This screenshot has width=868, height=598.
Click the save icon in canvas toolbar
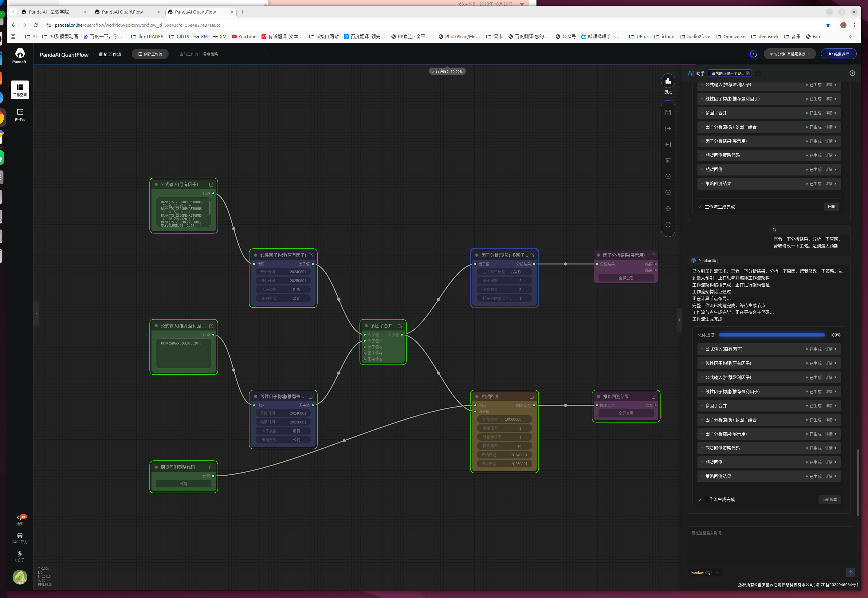pyautogui.click(x=668, y=112)
